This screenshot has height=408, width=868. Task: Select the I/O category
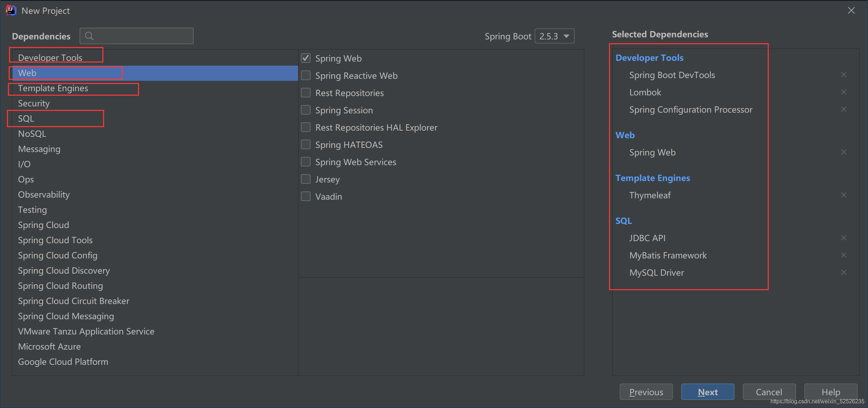pos(155,164)
